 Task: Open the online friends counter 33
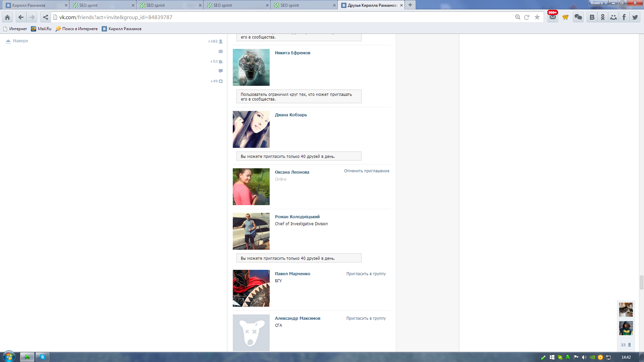626,345
